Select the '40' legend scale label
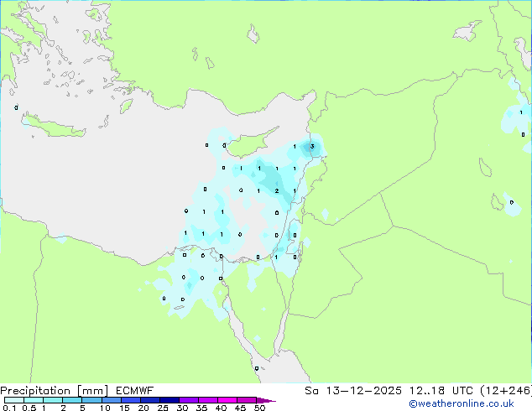The width and height of the screenshot is (532, 411). [x=221, y=408]
